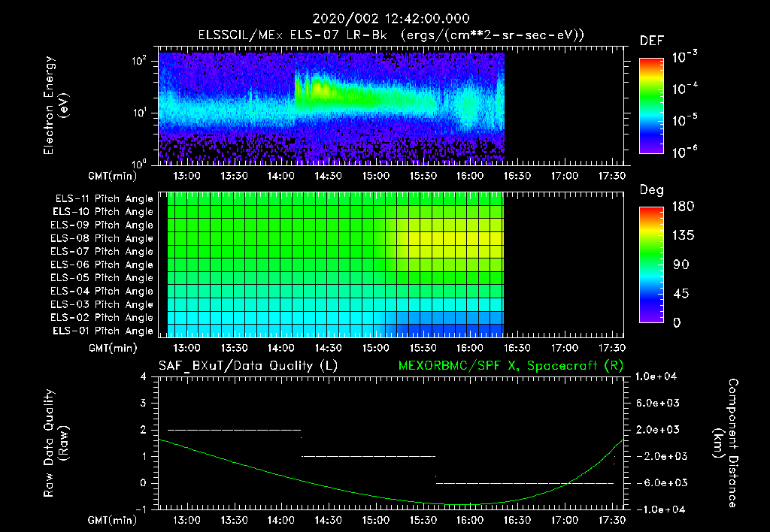Select the ELS-06 Pitch Angle row label
The image size is (770, 532).
point(102,264)
